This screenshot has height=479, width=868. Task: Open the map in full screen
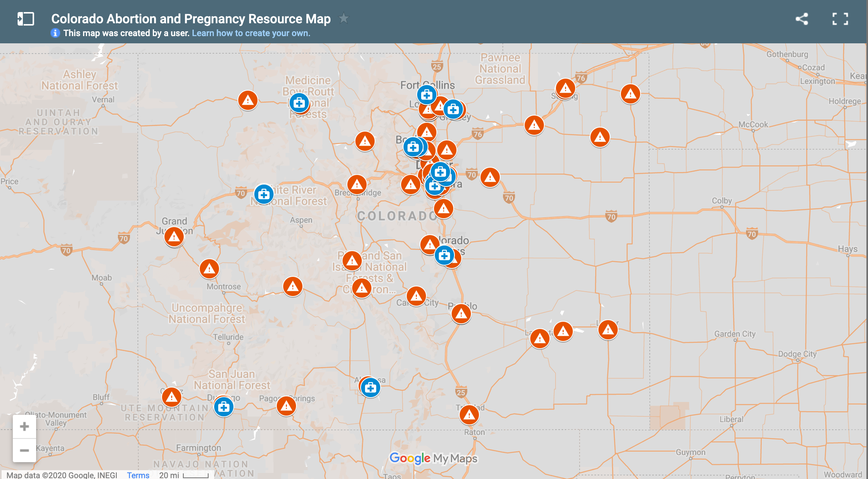(x=840, y=19)
